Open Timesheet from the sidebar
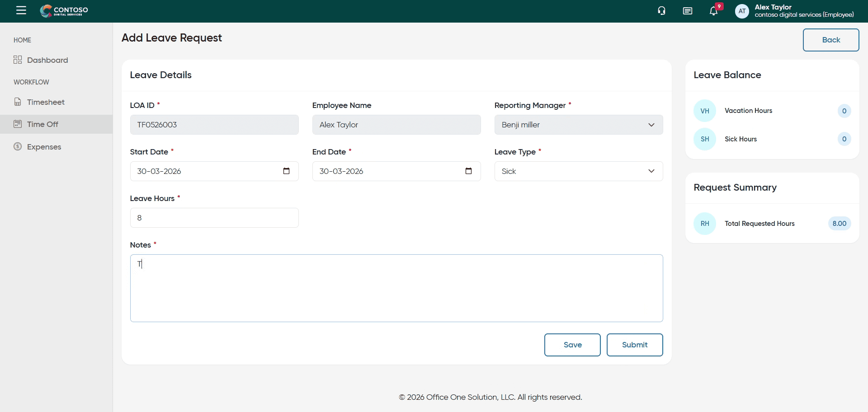The height and width of the screenshot is (412, 868). click(x=45, y=102)
